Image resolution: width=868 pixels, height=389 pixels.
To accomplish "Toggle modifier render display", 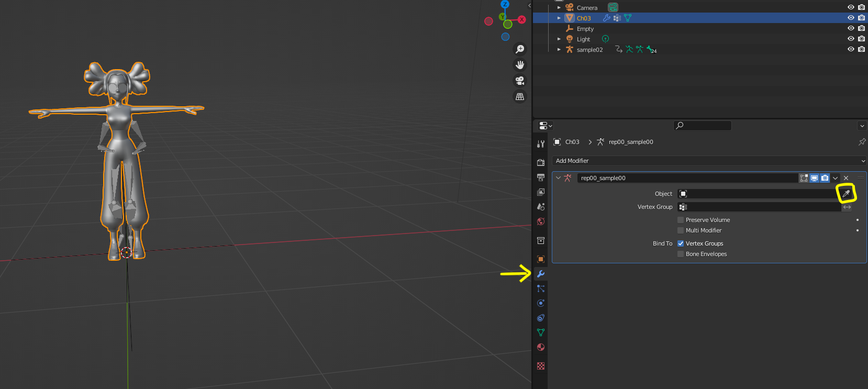I will [825, 178].
